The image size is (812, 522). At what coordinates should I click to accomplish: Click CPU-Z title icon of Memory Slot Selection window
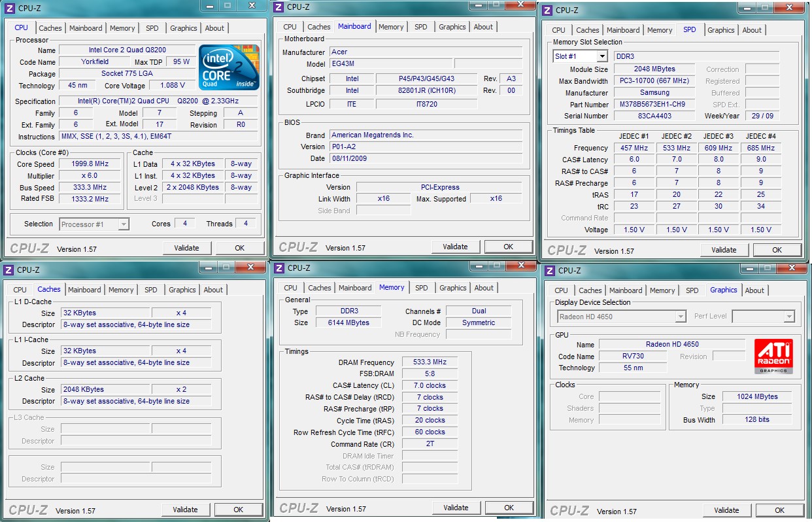547,10
